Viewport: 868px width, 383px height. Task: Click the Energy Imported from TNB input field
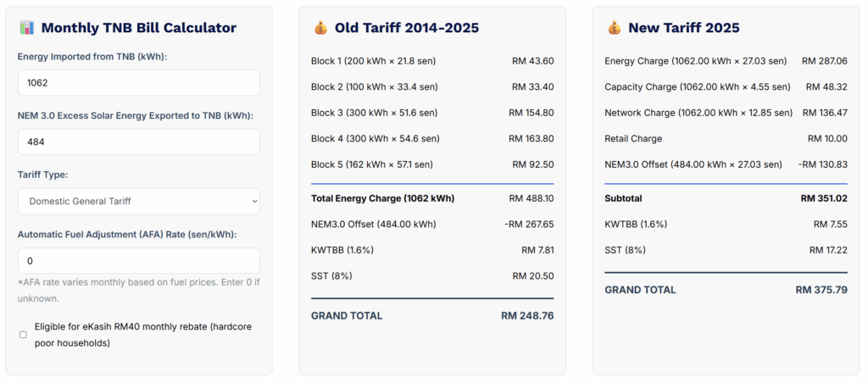tap(138, 83)
